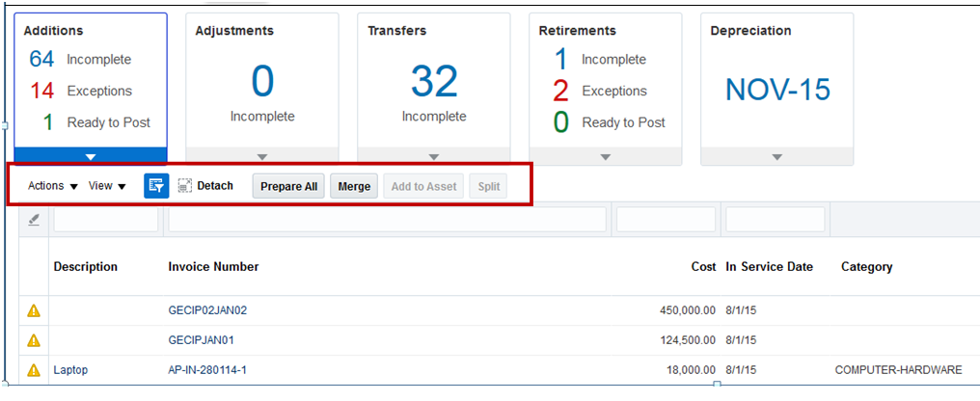Image resolution: width=980 pixels, height=401 pixels.
Task: Expand the Transfers tile arrow
Action: point(433,156)
